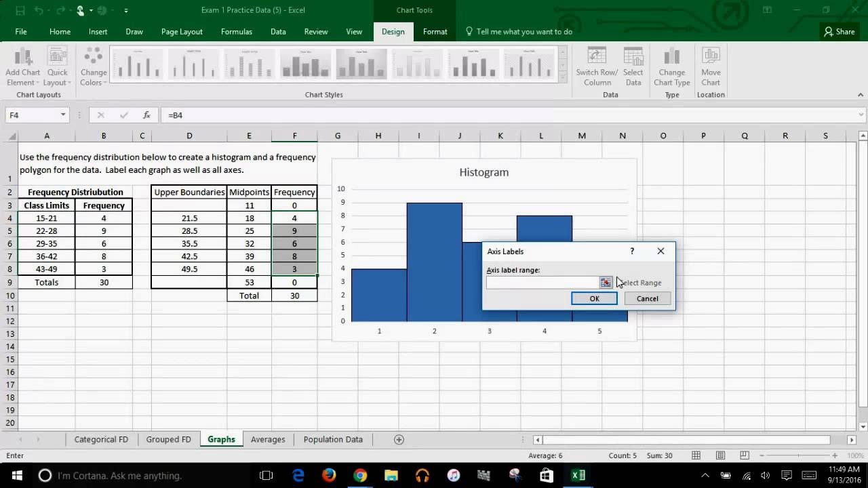The height and width of the screenshot is (488, 868).
Task: Switch to the Page Layout tab
Action: (182, 32)
